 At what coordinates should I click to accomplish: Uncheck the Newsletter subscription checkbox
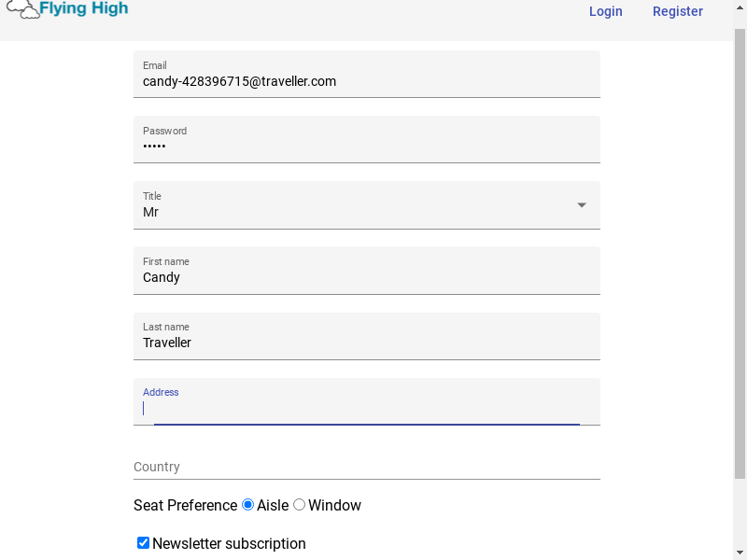pyautogui.click(x=143, y=543)
